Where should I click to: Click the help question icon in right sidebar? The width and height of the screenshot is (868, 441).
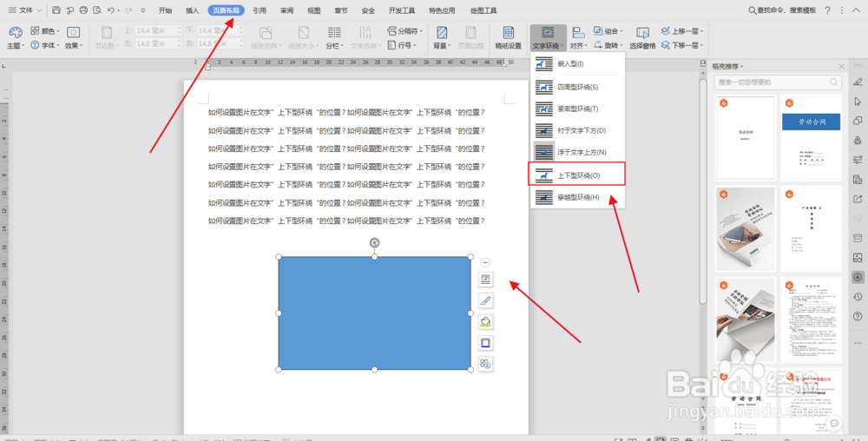[x=858, y=316]
